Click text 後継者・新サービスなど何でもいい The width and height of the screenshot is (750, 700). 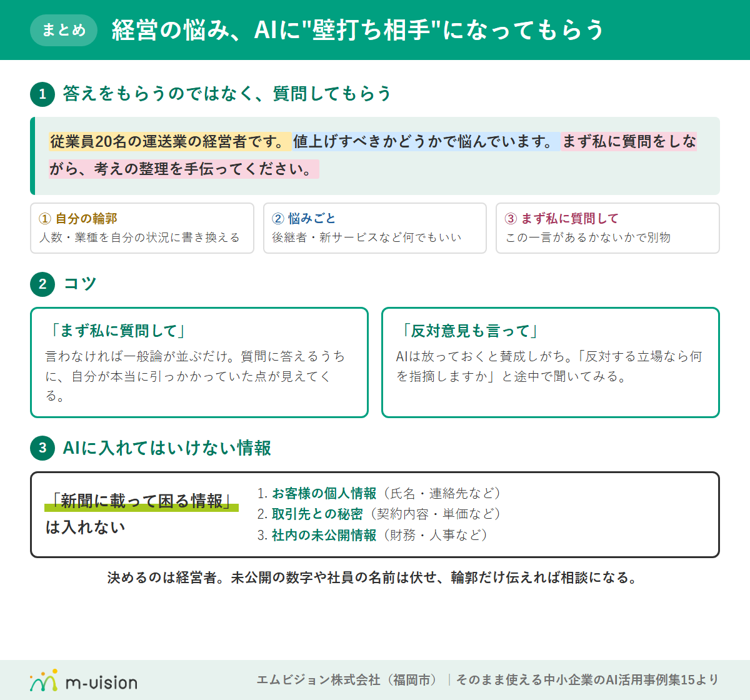pyautogui.click(x=367, y=237)
